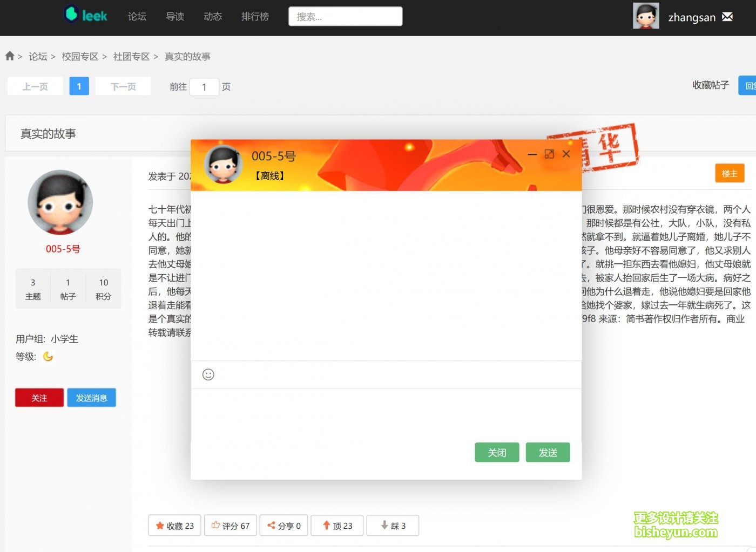Click the 评分 67 thumbs-up button
756x552 pixels.
[x=231, y=526]
